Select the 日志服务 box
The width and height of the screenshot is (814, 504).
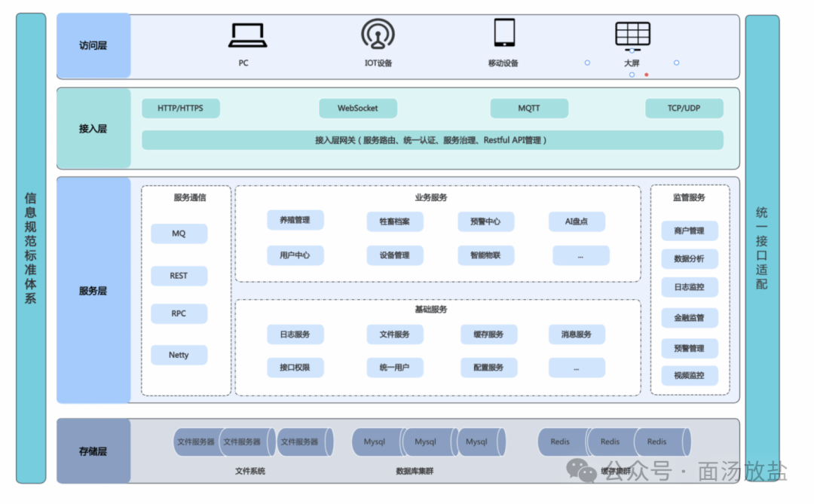[295, 334]
